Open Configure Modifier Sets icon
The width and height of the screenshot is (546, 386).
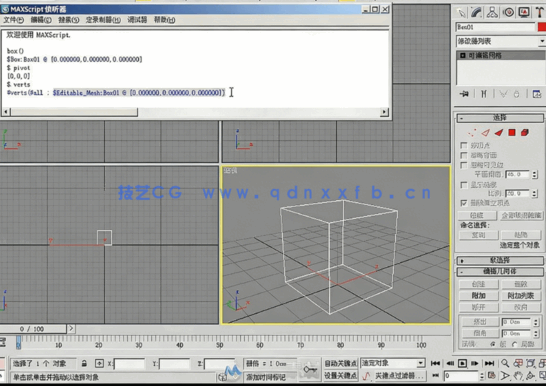(537, 94)
